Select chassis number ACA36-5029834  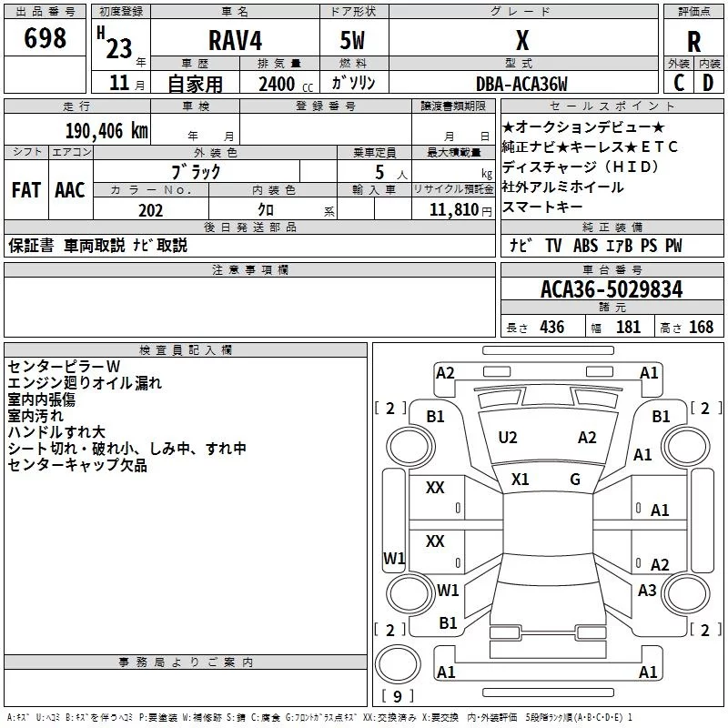point(612,289)
